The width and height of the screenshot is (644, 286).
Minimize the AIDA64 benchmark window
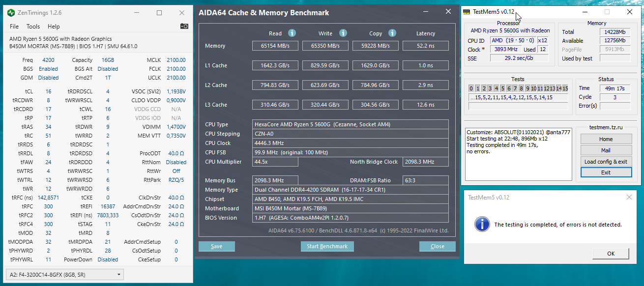point(426,12)
